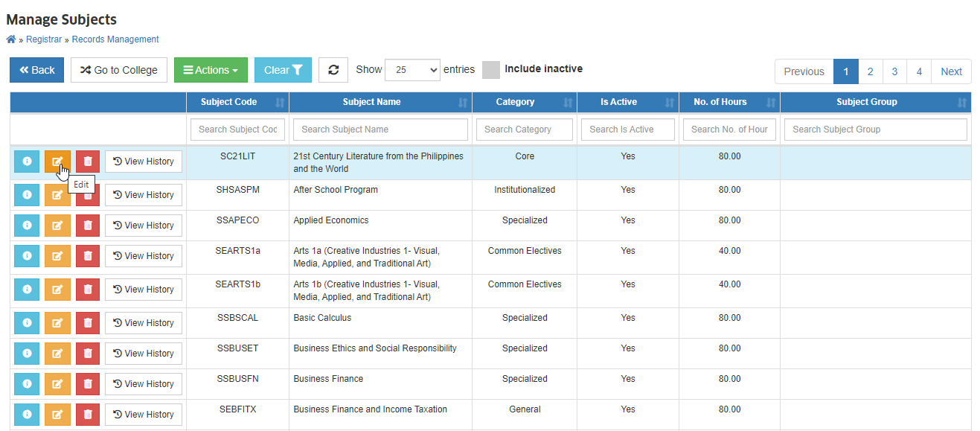The width and height of the screenshot is (980, 431).
Task: Delete the Business Finance subject entry
Action: (x=88, y=384)
